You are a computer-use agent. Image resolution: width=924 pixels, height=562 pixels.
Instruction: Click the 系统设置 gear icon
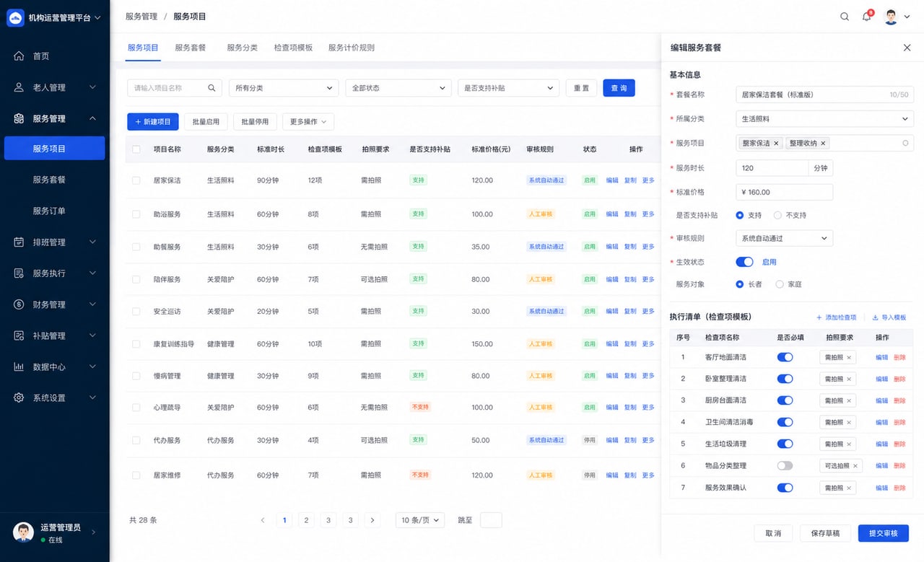pos(19,398)
